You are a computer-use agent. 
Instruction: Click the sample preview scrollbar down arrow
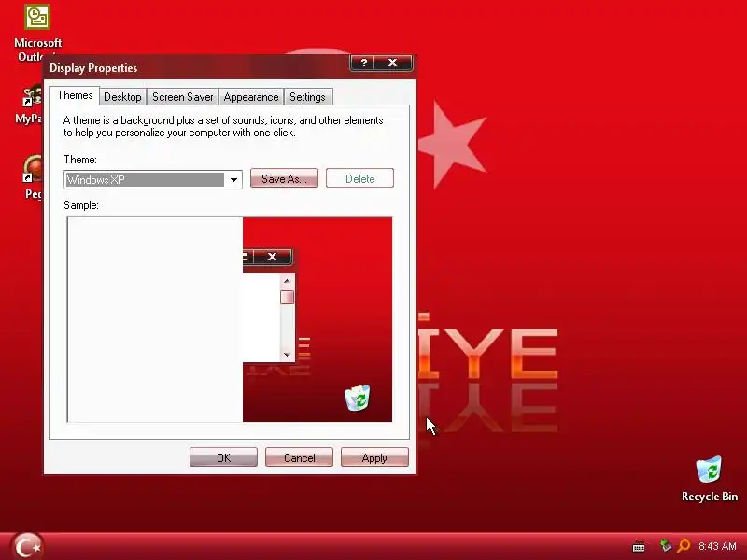pos(287,354)
